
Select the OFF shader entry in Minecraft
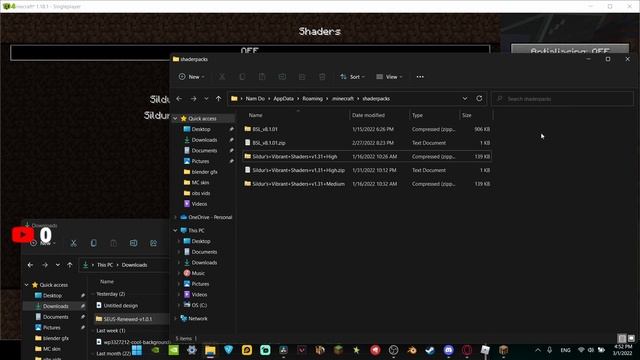250,52
